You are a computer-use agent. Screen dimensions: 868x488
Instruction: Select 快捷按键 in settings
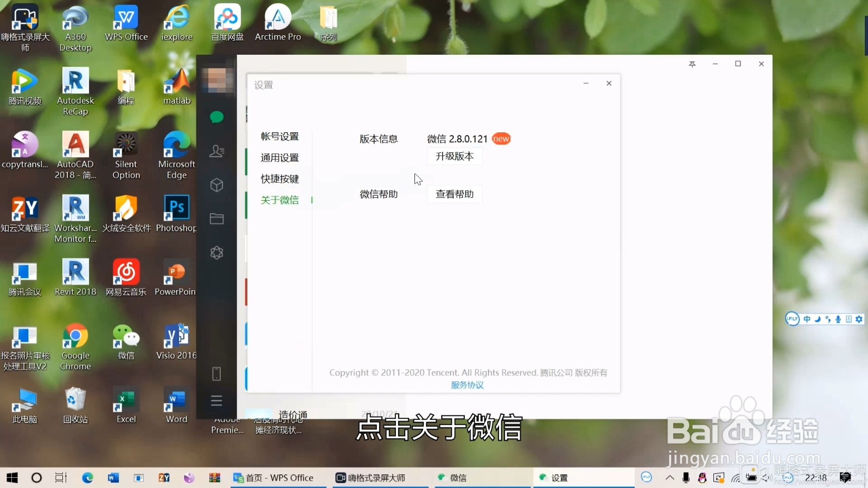(x=279, y=178)
